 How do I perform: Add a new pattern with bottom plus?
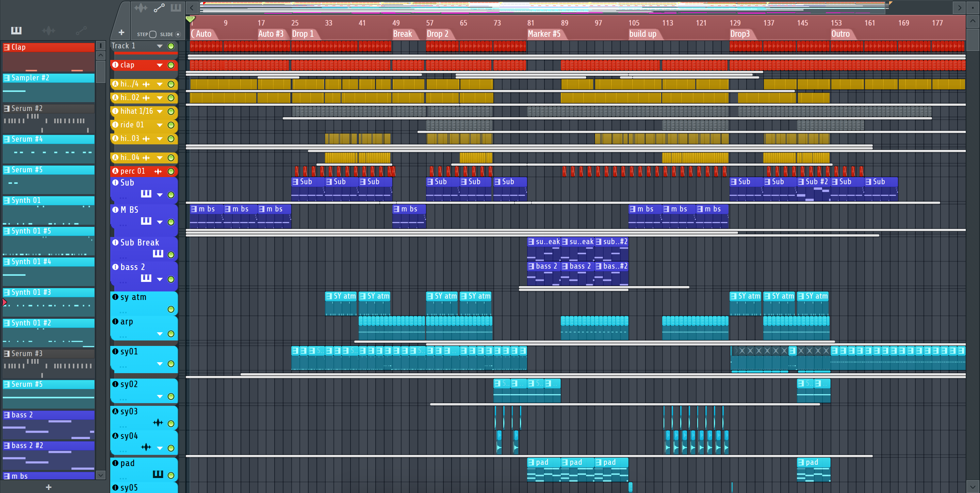point(49,487)
